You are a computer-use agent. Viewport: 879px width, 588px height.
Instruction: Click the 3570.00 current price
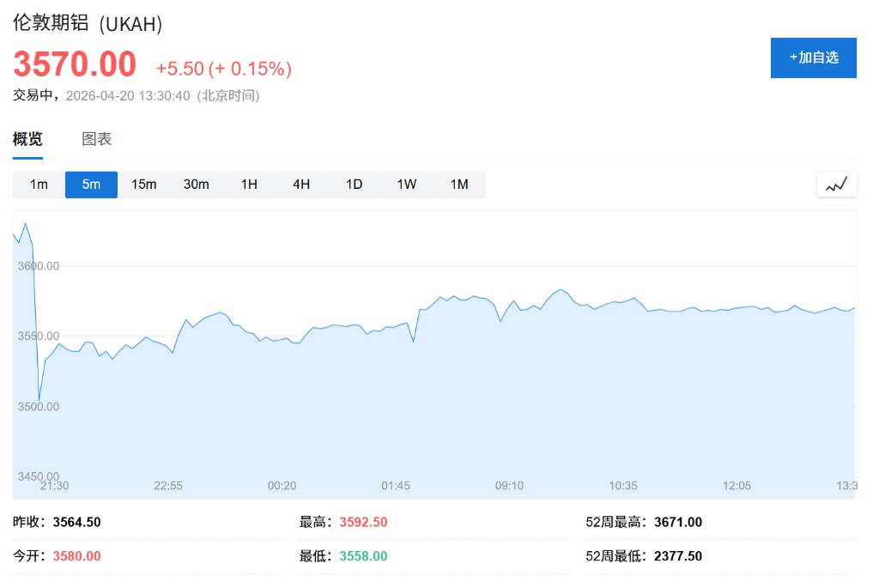pos(75,65)
